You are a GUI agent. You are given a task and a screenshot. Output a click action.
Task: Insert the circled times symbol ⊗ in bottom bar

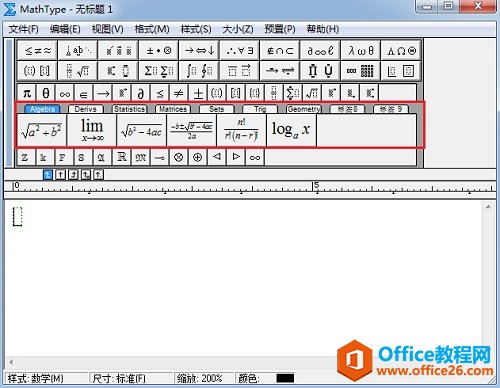179,157
